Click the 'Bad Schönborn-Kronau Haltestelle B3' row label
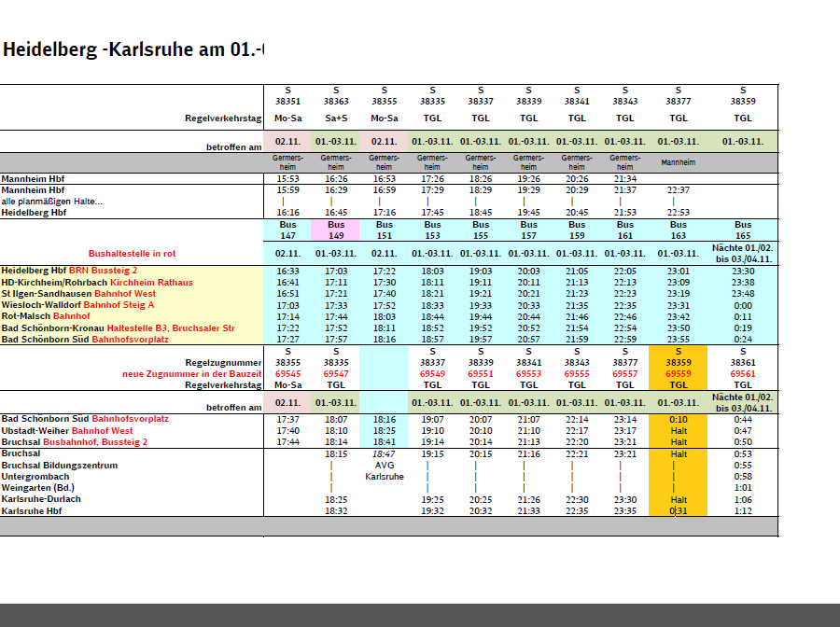Image resolution: width=840 pixels, height=627 pixels. tap(118, 327)
